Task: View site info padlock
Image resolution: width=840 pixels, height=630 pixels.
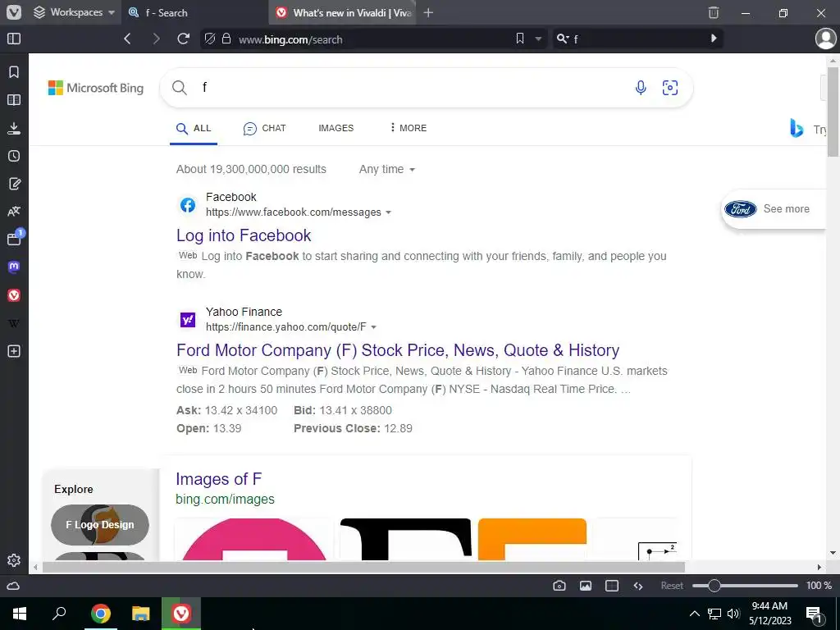Action: click(226, 39)
